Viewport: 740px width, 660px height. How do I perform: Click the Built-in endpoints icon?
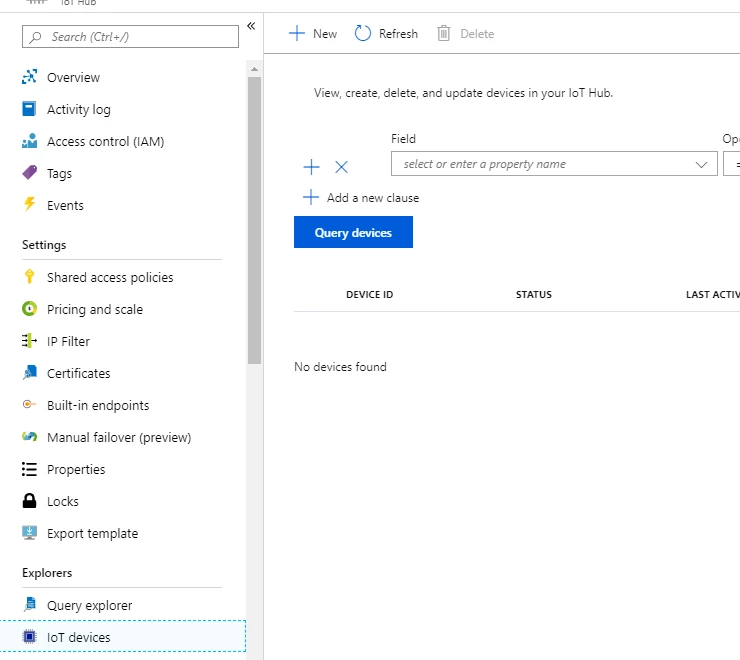point(29,404)
